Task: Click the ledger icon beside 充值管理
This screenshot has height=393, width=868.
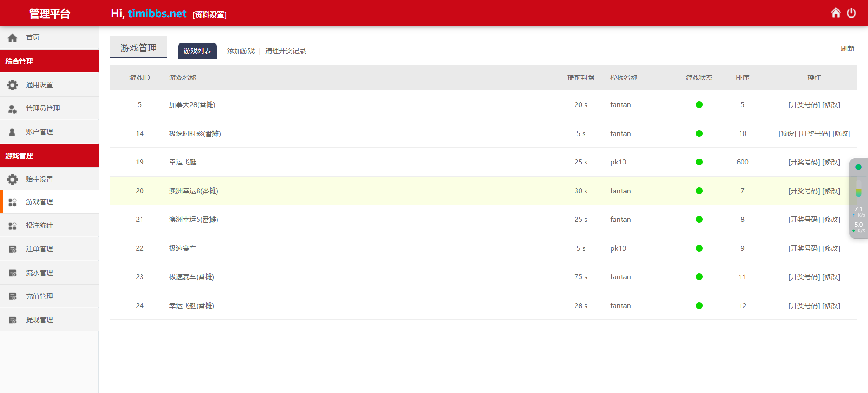Action: point(13,296)
